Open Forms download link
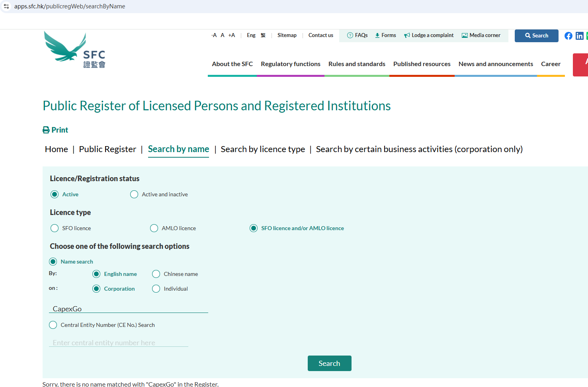588x387 pixels. click(x=385, y=35)
